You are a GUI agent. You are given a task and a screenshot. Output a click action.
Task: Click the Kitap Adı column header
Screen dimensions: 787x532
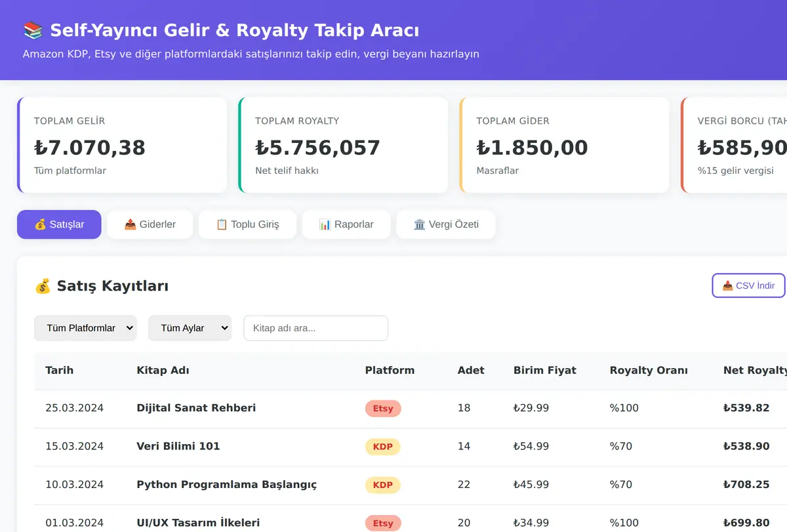tap(163, 370)
